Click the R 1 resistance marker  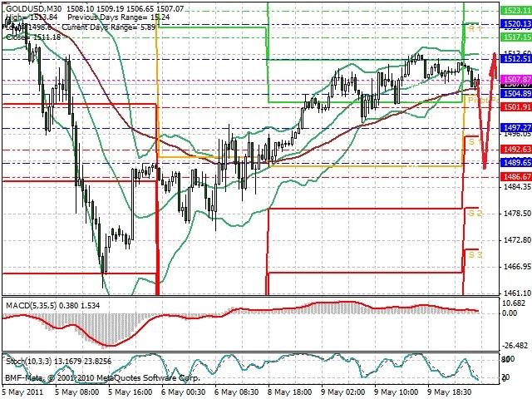[x=475, y=29]
